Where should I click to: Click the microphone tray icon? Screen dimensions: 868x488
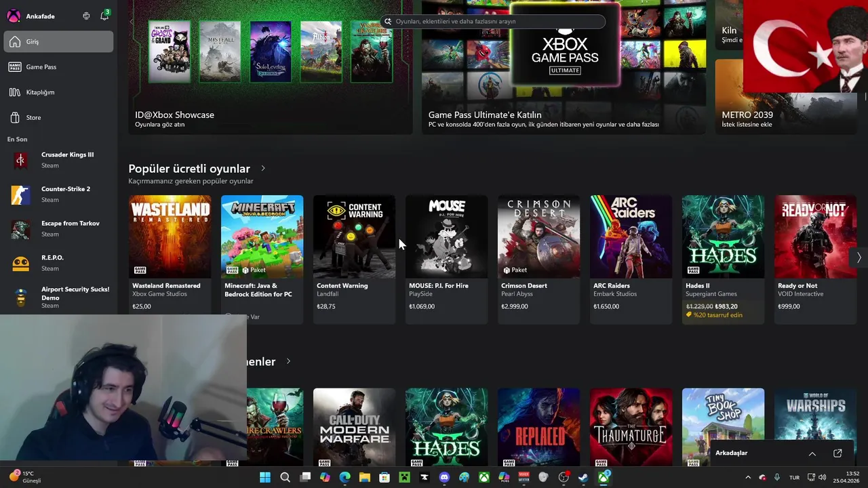pyautogui.click(x=777, y=477)
